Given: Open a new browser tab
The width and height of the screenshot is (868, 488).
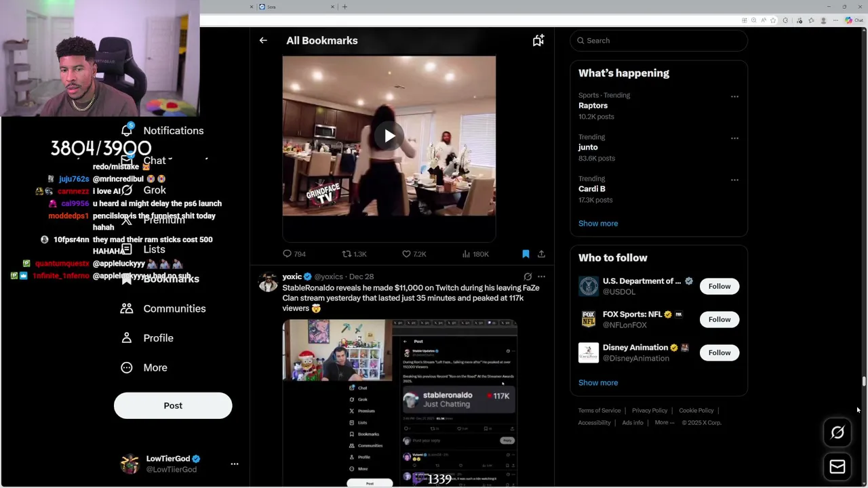Looking at the screenshot, I should 344,7.
